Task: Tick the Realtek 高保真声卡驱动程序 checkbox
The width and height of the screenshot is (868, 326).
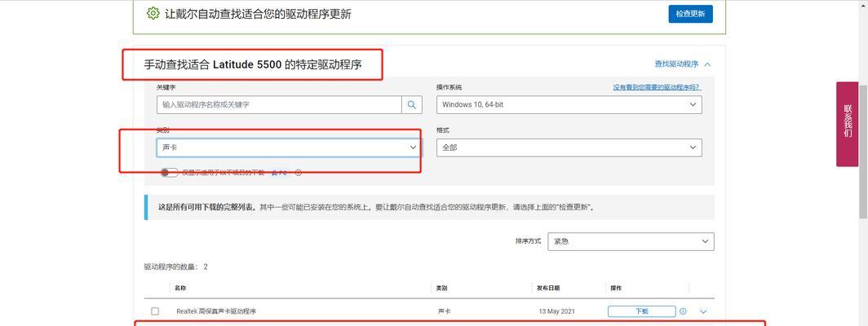Action: point(155,311)
